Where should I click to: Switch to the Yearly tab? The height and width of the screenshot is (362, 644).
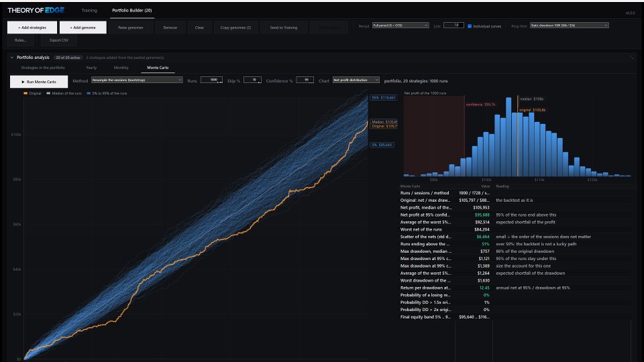click(91, 68)
